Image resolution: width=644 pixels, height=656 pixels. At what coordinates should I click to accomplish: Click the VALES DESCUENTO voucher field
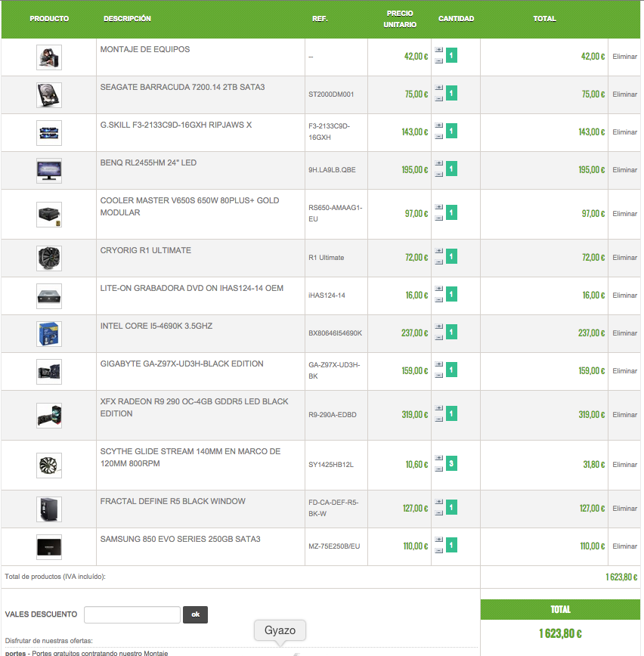(132, 614)
